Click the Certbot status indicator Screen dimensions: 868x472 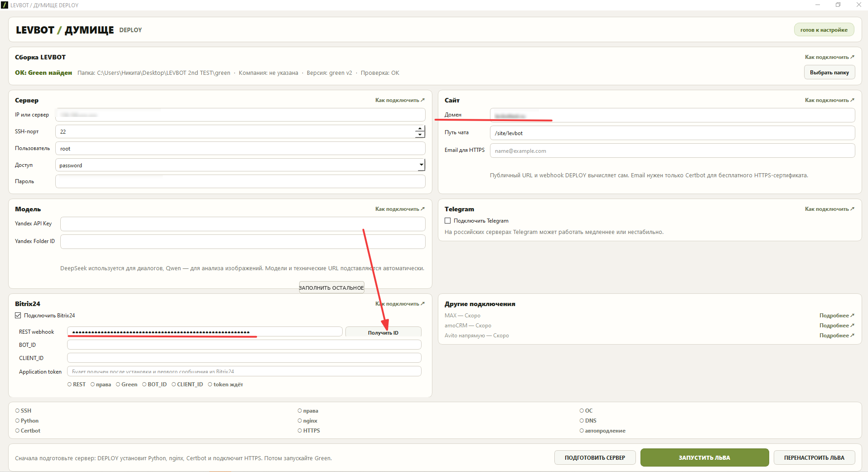click(x=28, y=431)
